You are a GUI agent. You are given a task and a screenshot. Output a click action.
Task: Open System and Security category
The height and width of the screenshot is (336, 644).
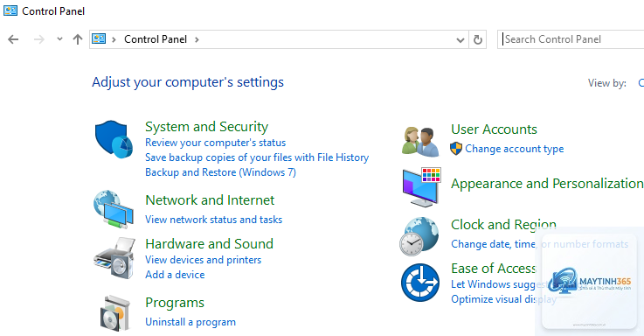point(206,126)
